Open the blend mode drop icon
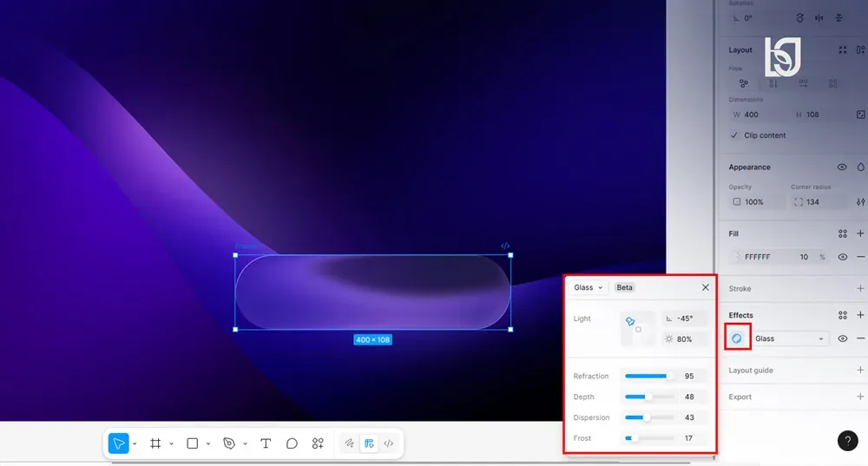The width and height of the screenshot is (868, 466). (x=861, y=167)
